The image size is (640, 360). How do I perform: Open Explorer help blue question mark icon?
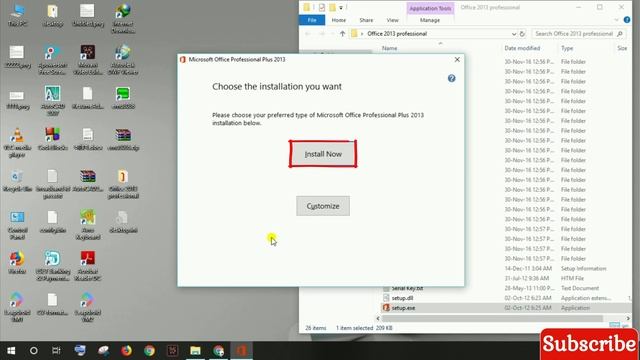point(627,20)
